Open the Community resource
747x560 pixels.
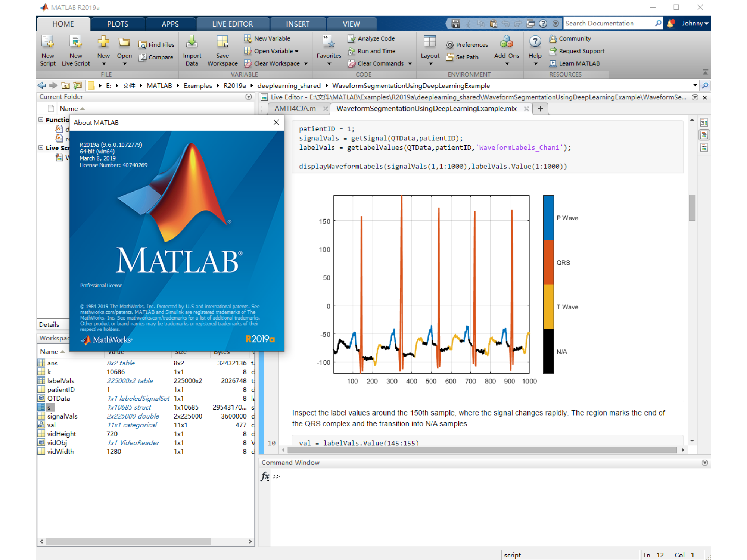[570, 38]
